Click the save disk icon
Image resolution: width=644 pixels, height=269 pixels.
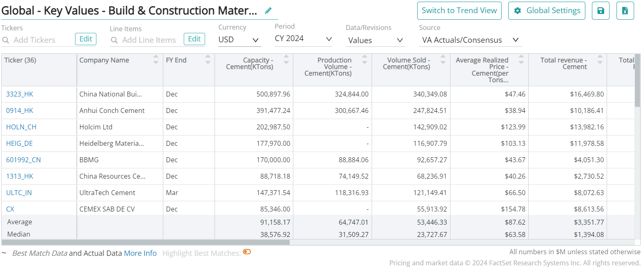tap(601, 11)
